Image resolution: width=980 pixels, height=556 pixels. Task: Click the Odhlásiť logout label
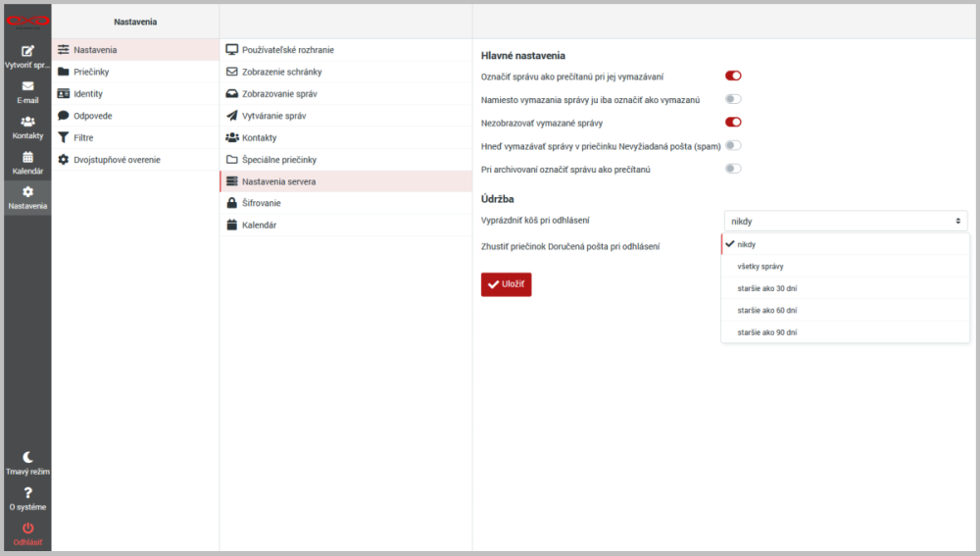click(27, 542)
